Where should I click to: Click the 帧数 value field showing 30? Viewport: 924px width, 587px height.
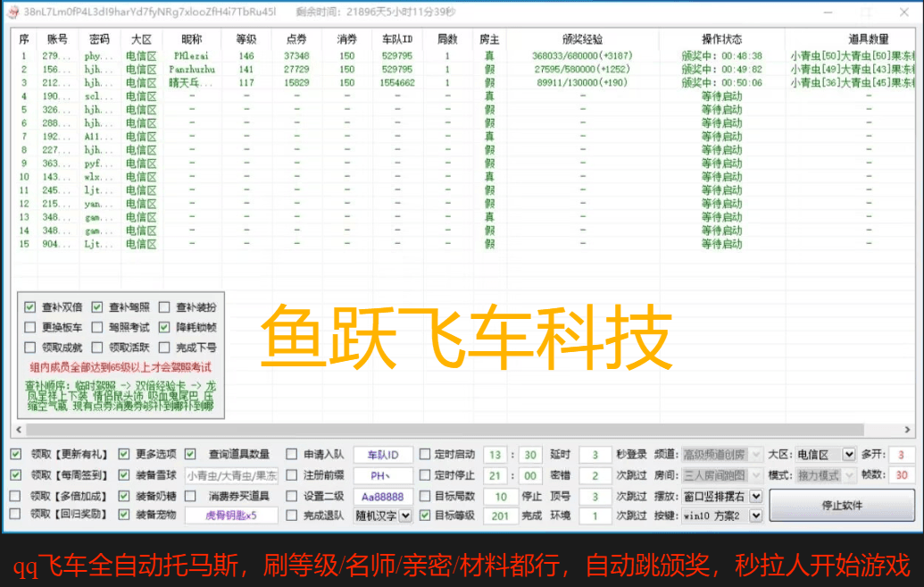pyautogui.click(x=901, y=475)
